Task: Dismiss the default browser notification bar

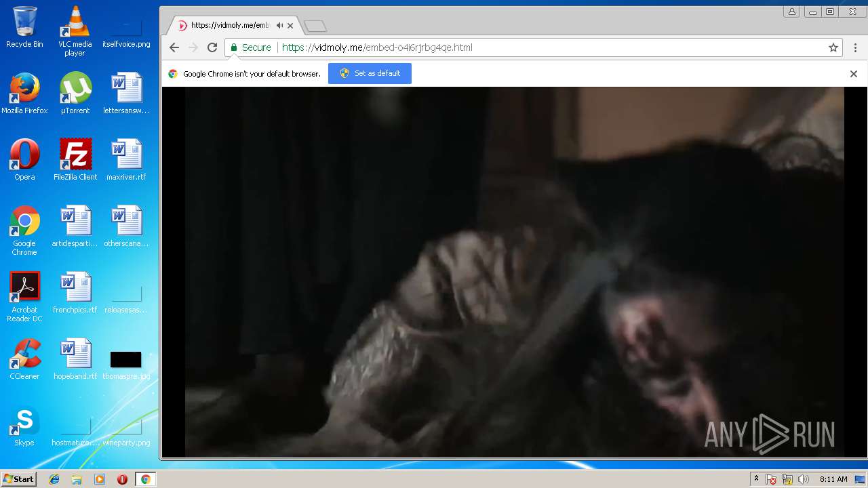Action: pos(854,74)
